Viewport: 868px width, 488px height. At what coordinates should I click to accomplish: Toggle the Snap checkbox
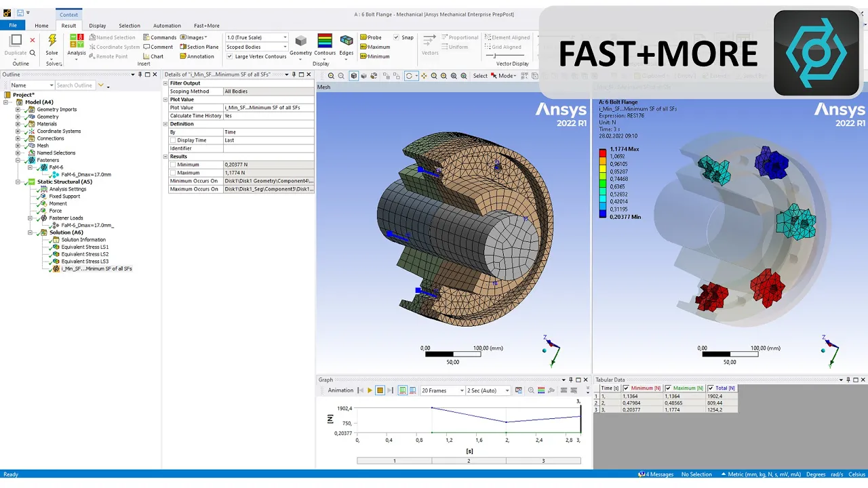tap(396, 37)
